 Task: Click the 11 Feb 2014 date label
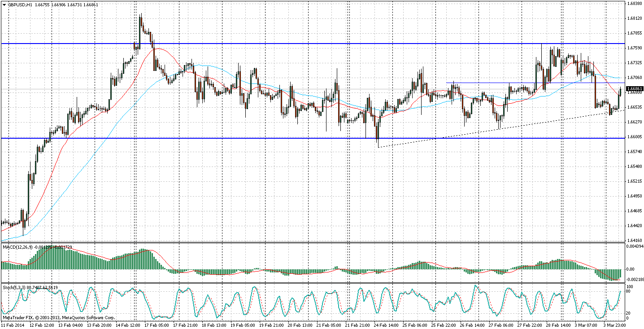pyautogui.click(x=13, y=324)
